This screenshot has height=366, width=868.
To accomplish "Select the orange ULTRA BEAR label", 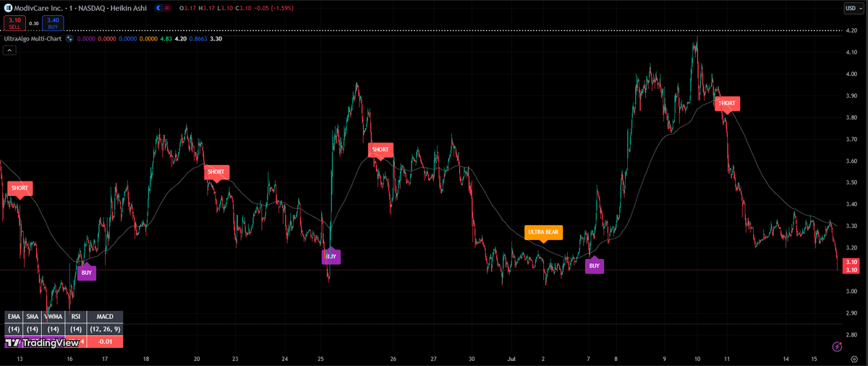I will pyautogui.click(x=543, y=232).
